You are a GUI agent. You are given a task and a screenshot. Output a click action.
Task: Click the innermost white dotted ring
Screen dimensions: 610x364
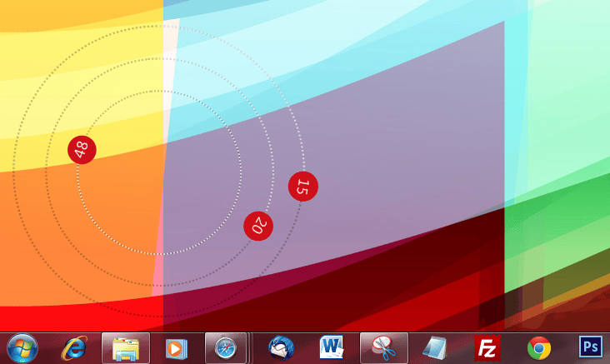click(158, 91)
